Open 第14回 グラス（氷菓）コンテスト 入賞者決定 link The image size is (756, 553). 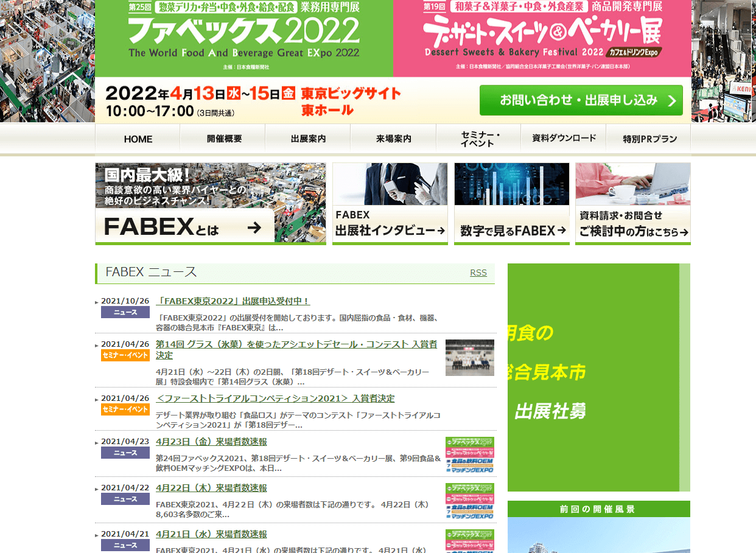point(296,350)
